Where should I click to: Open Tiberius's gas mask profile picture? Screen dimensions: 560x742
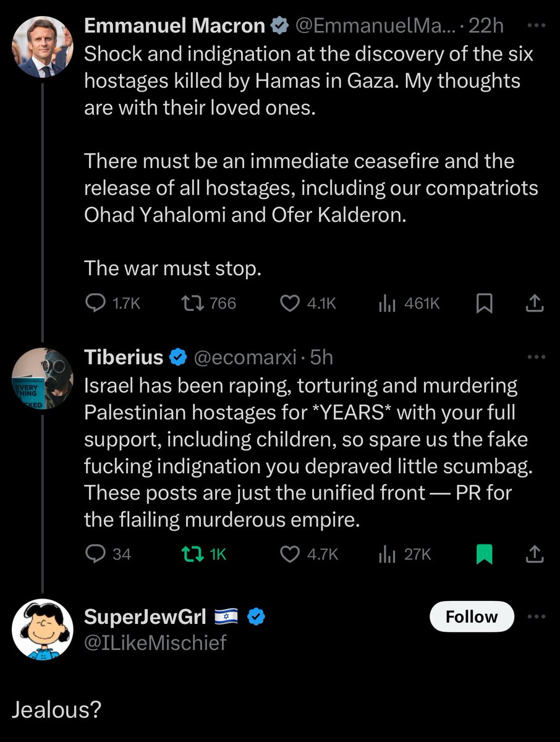point(43,378)
